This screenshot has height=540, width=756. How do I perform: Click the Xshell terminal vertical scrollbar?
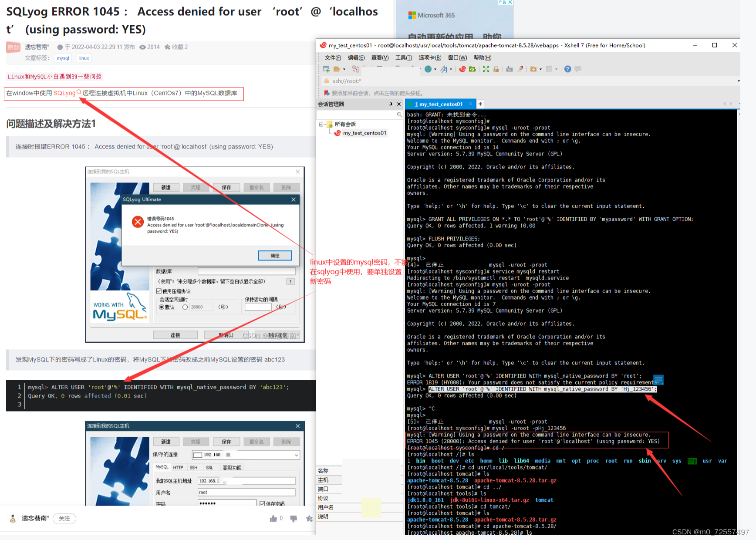coord(739,322)
